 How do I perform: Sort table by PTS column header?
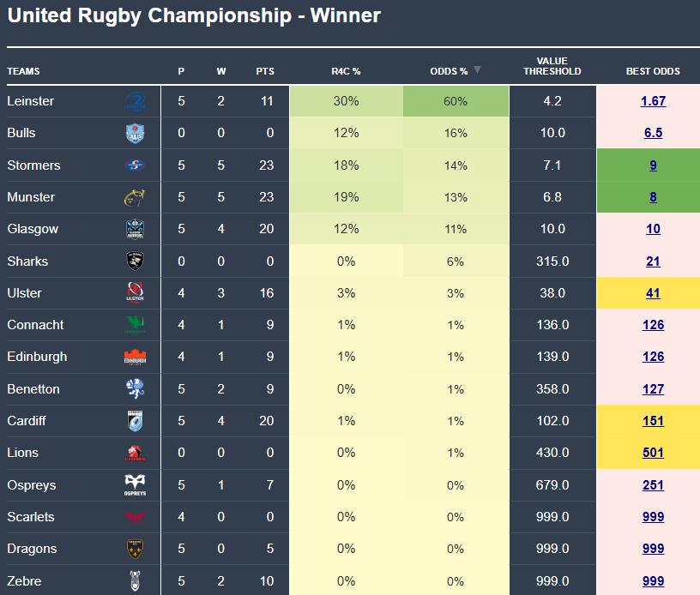click(x=265, y=71)
